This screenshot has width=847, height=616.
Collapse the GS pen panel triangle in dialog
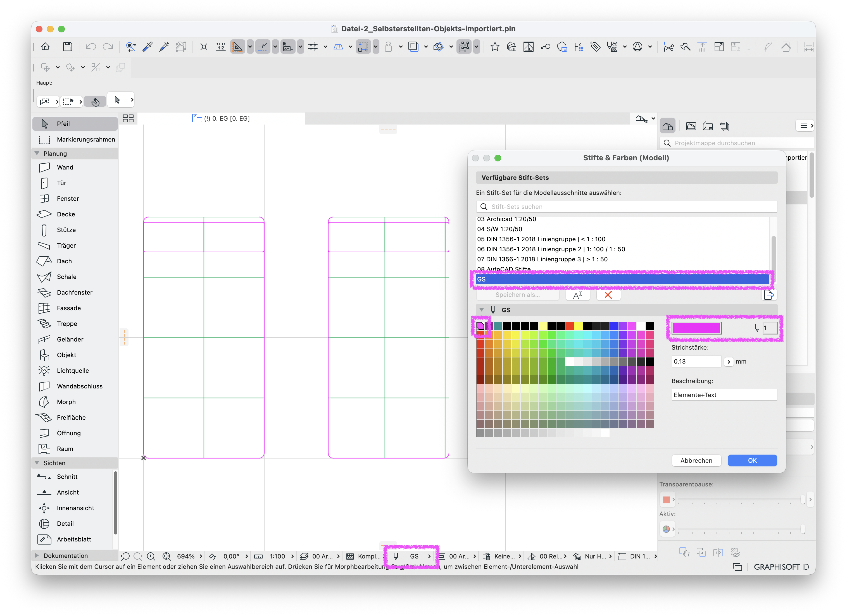pyautogui.click(x=482, y=310)
